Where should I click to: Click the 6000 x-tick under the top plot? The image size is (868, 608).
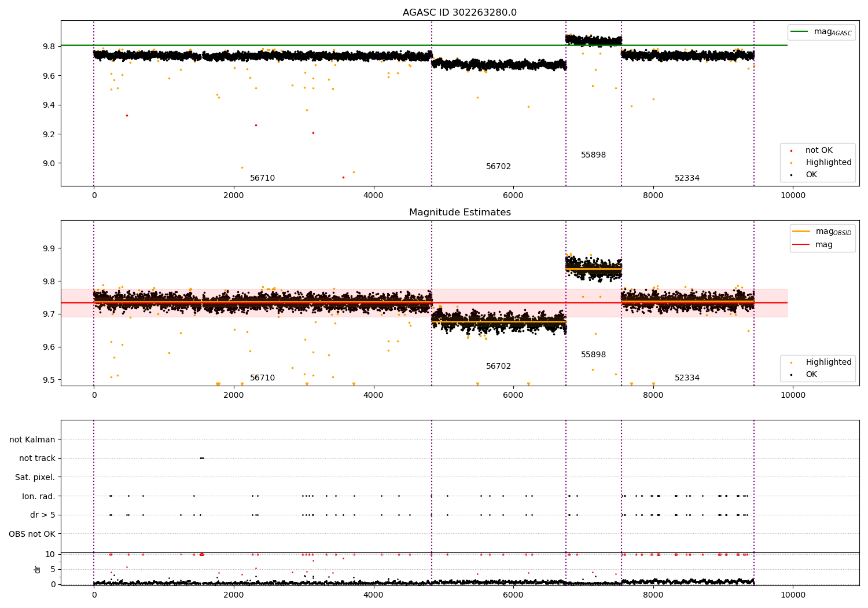pyautogui.click(x=513, y=196)
